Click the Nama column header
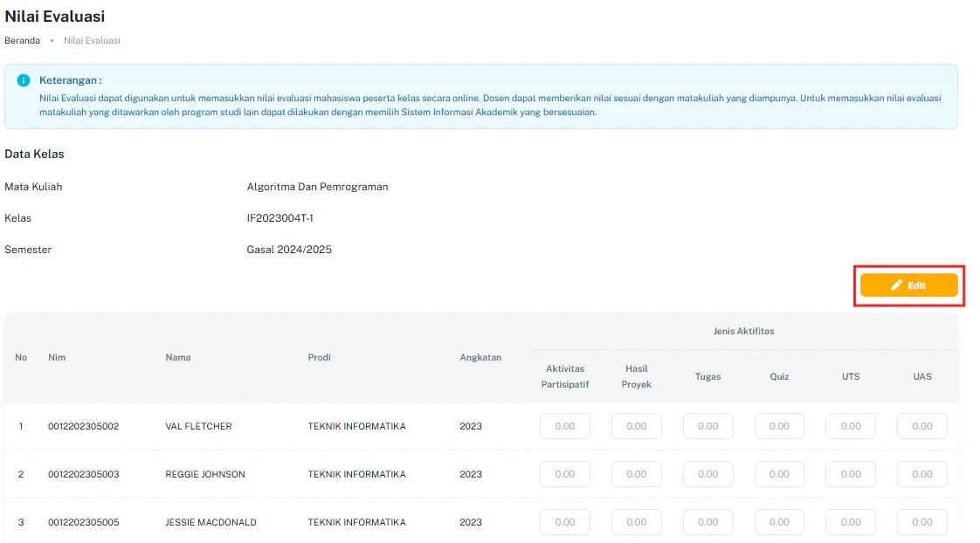Viewport: 980px width, 543px height. 178,357
